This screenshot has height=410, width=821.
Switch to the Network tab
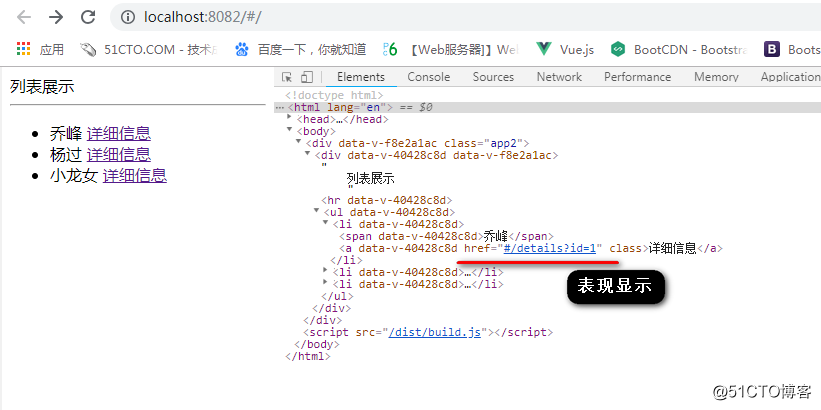coord(559,77)
